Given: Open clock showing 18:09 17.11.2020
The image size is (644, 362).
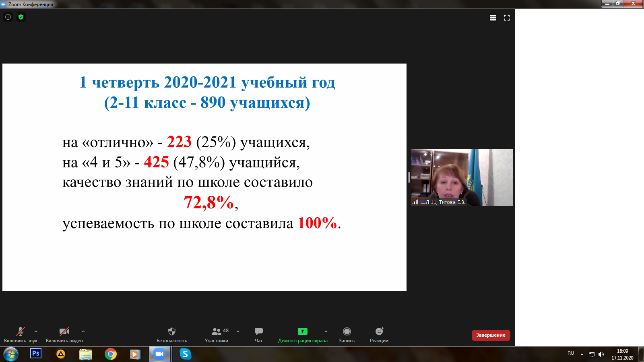Looking at the screenshot, I should pos(622,354).
